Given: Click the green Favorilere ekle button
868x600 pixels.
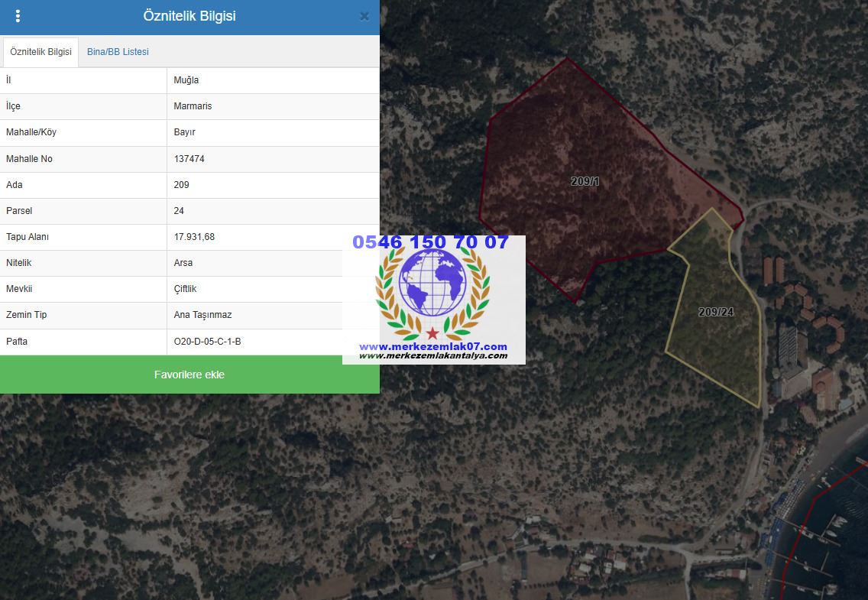Looking at the screenshot, I should click(x=189, y=375).
